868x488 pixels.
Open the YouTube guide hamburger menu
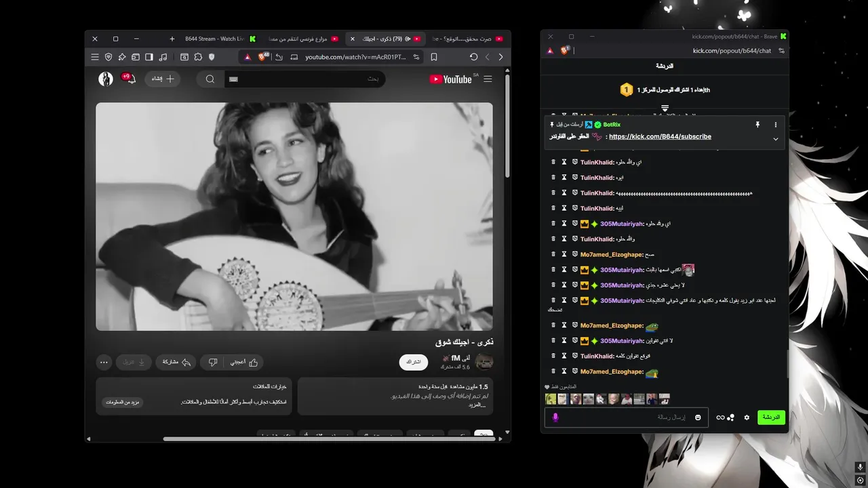point(488,79)
